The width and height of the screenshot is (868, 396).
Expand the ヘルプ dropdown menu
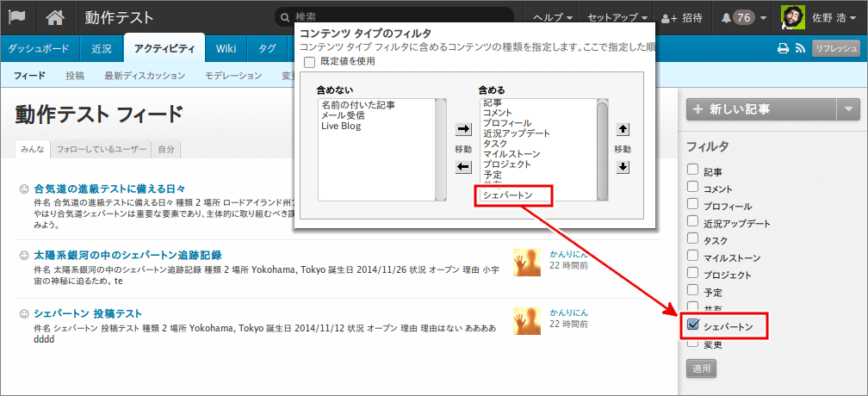554,18
